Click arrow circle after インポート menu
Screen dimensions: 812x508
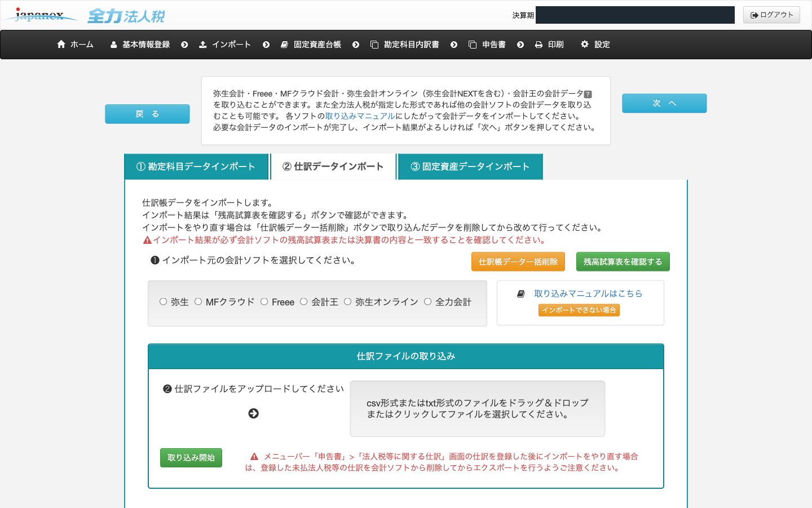click(266, 45)
